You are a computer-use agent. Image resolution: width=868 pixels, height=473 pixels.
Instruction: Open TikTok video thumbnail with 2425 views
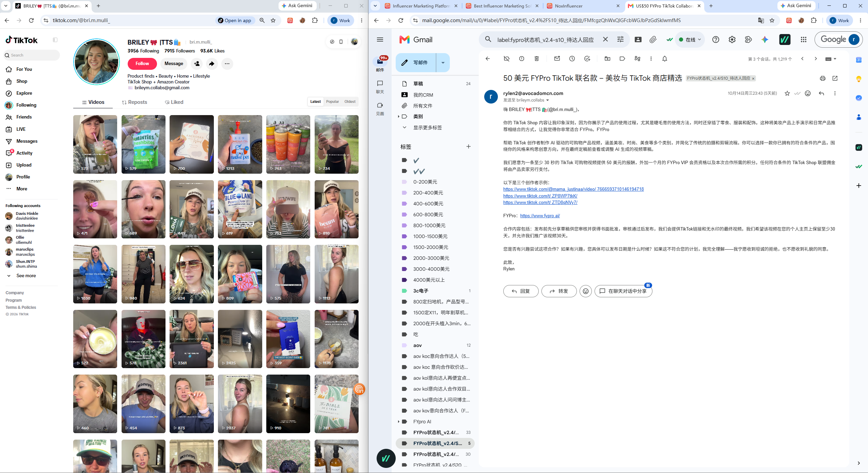tap(240, 339)
